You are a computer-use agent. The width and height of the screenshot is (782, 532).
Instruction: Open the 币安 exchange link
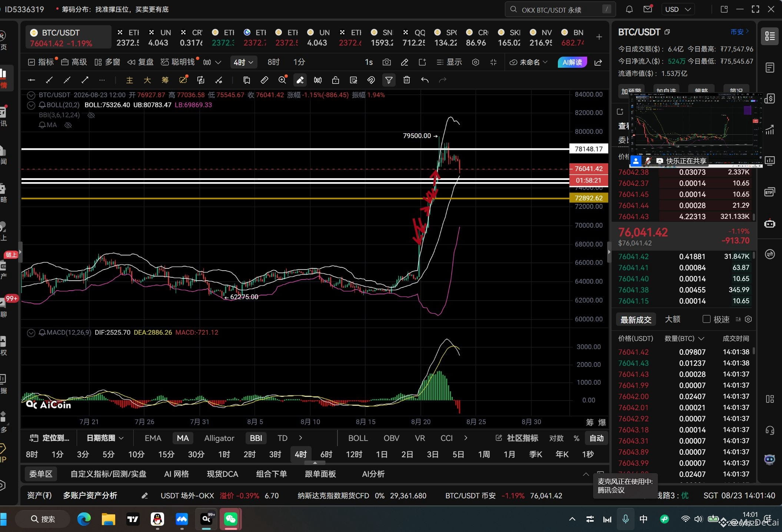coord(739,32)
